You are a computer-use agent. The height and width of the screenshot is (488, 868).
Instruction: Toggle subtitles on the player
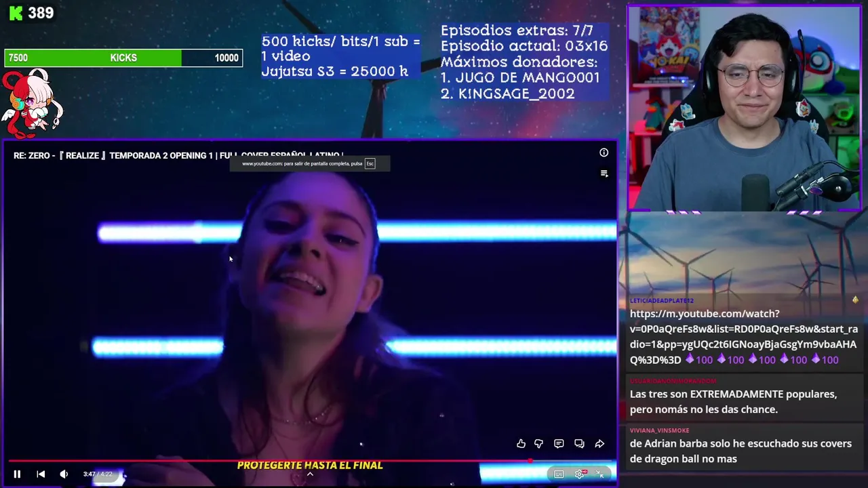(559, 474)
